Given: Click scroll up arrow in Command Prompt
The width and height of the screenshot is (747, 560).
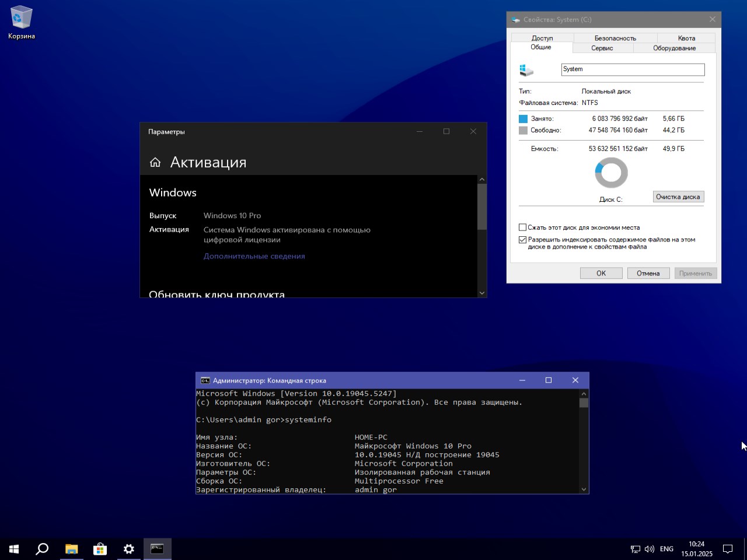Looking at the screenshot, I should click(x=584, y=394).
